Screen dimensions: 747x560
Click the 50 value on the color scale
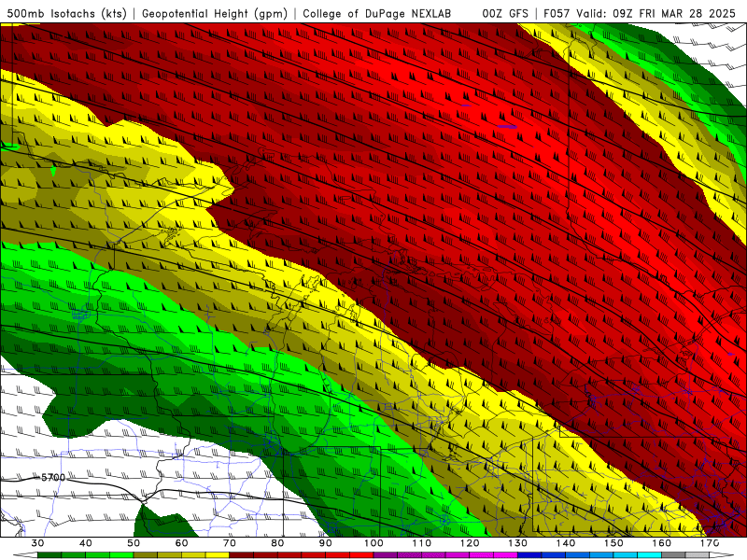(x=134, y=543)
